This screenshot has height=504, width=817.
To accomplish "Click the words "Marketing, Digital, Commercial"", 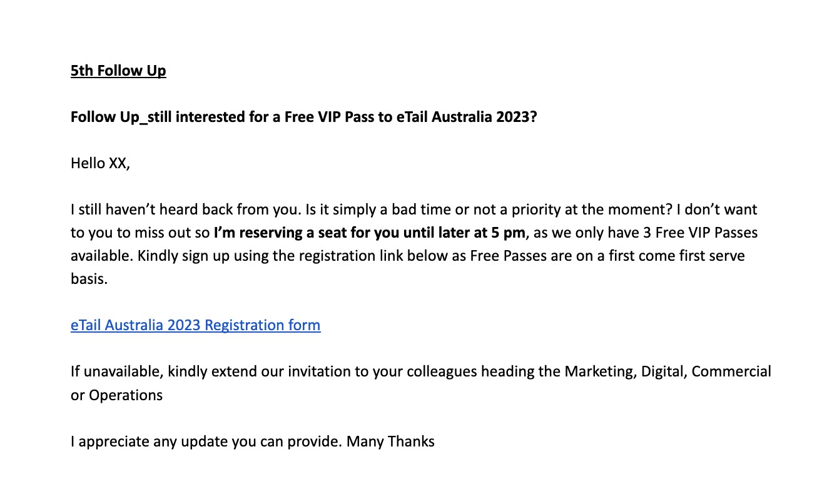I will pos(667,371).
